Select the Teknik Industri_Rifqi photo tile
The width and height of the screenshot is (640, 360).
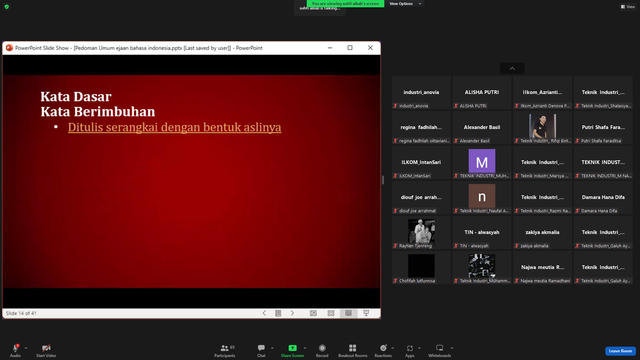click(542, 128)
